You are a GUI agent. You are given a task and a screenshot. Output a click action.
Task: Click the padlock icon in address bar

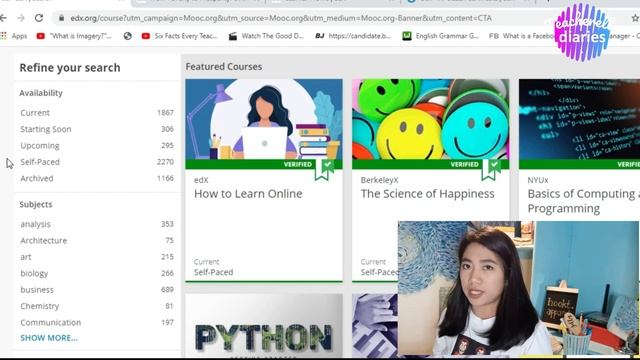click(x=62, y=18)
